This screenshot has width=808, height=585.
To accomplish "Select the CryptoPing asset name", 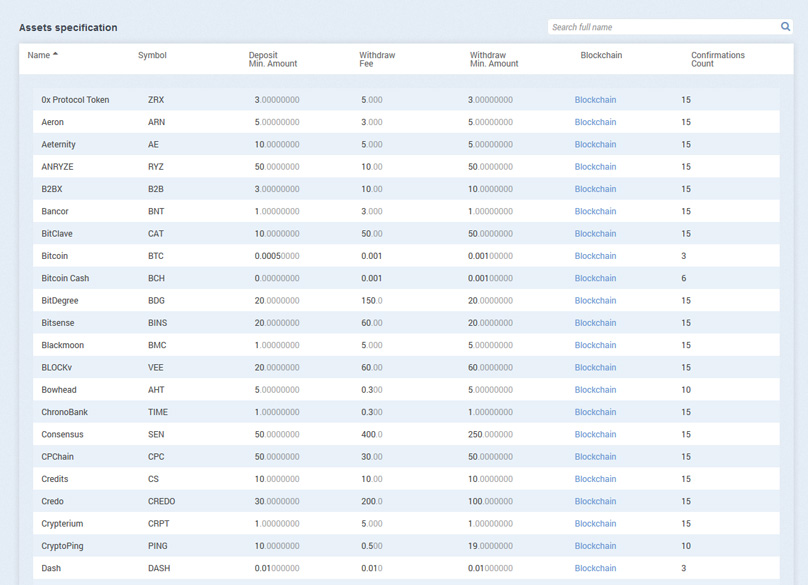I will [x=62, y=546].
